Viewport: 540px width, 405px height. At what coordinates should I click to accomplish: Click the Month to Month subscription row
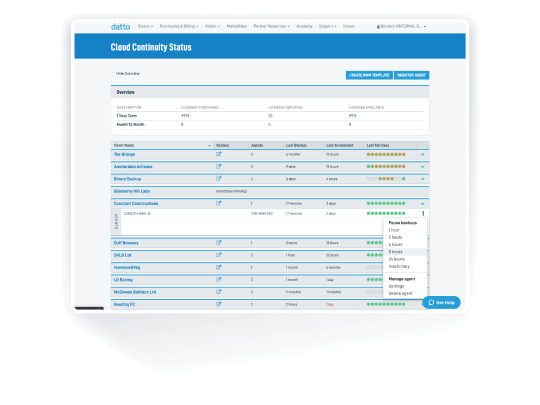point(270,125)
